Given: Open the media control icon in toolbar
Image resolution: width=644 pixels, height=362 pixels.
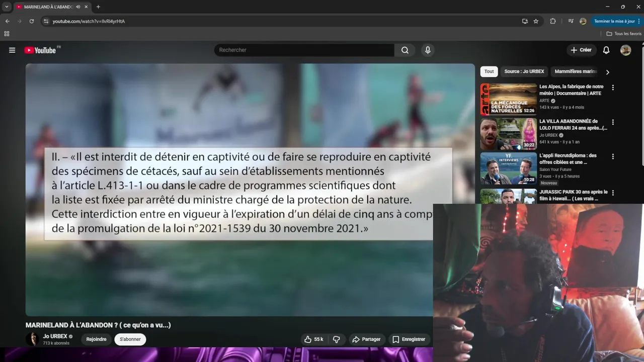Looking at the screenshot, I should coord(571,21).
